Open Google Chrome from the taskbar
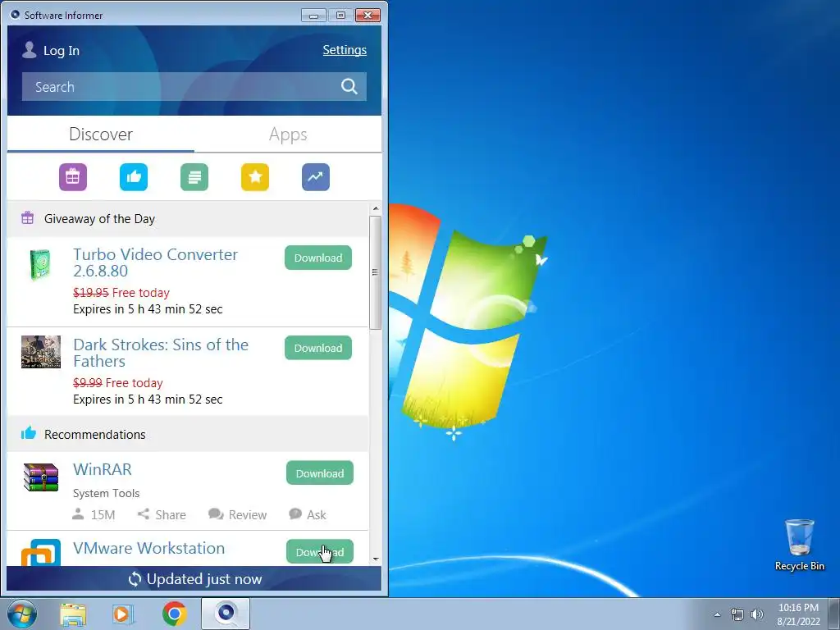 175,614
